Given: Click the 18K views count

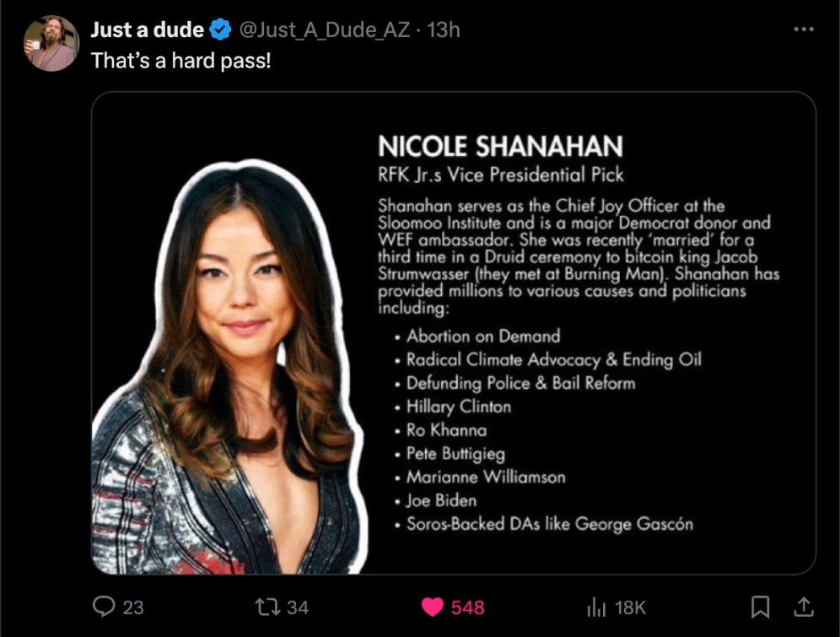Looking at the screenshot, I should coord(631,607).
